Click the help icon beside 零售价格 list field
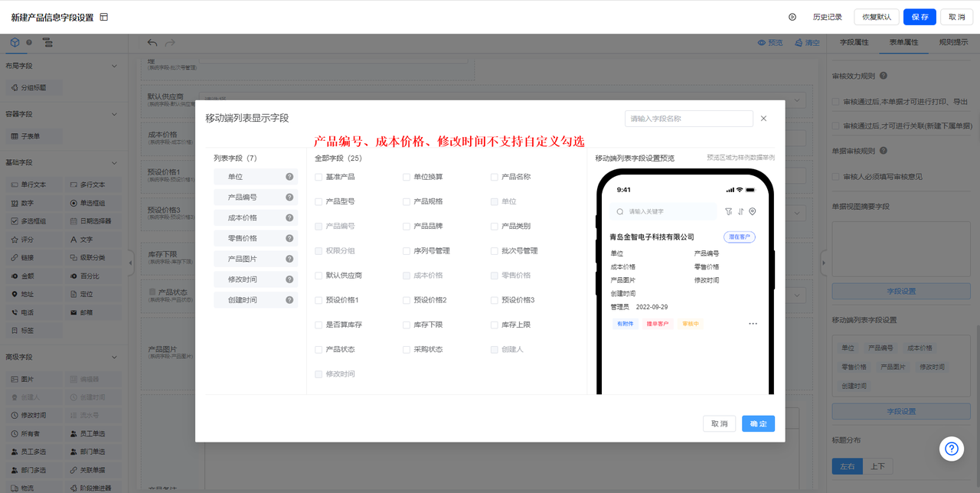The width and height of the screenshot is (980, 493). 289,239
